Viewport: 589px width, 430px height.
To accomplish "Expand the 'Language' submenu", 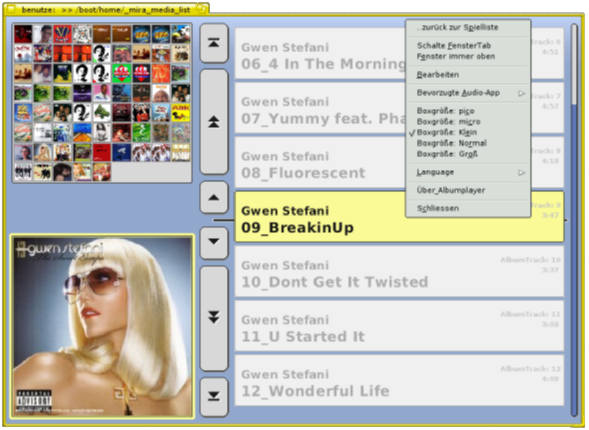I will pos(468,172).
